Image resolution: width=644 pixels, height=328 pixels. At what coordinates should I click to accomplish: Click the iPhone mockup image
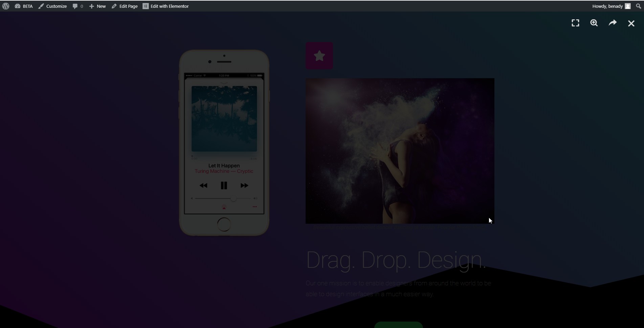(224, 143)
